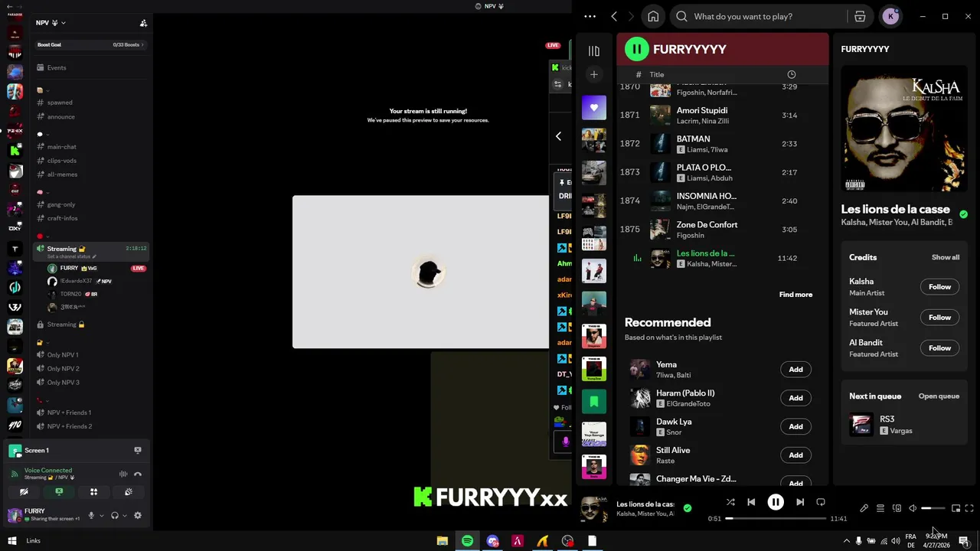Toggle shuffle in Spotify player
Image resolution: width=980 pixels, height=551 pixels.
(x=730, y=502)
